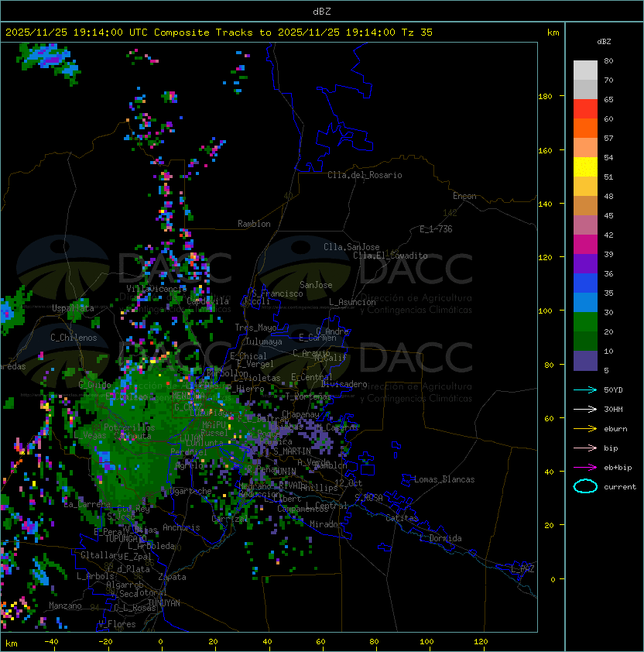Viewport: 644px width, 652px height.
Task: Click the 'Potrerillos' map label
Action: 129,427
